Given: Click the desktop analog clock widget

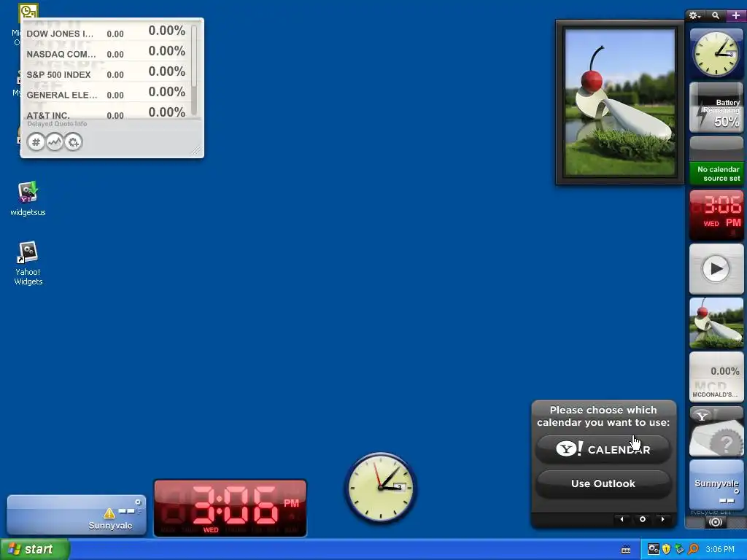Looking at the screenshot, I should click(380, 488).
